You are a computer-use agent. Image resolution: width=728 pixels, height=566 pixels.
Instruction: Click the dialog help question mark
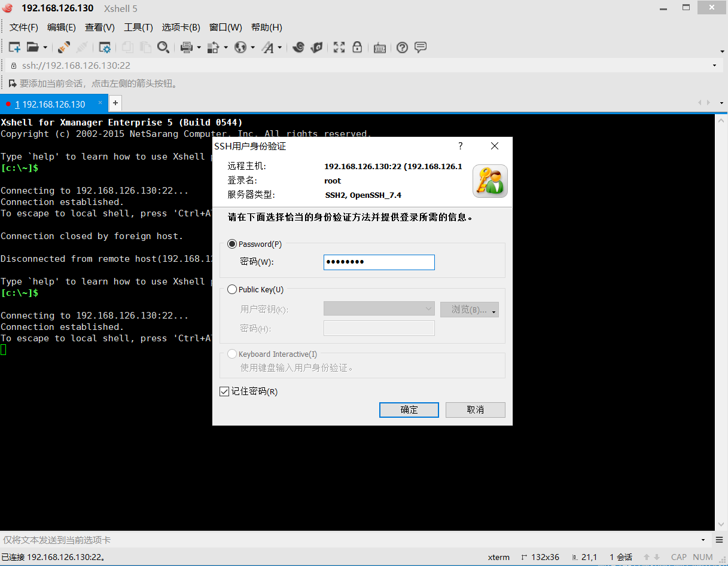tap(461, 146)
